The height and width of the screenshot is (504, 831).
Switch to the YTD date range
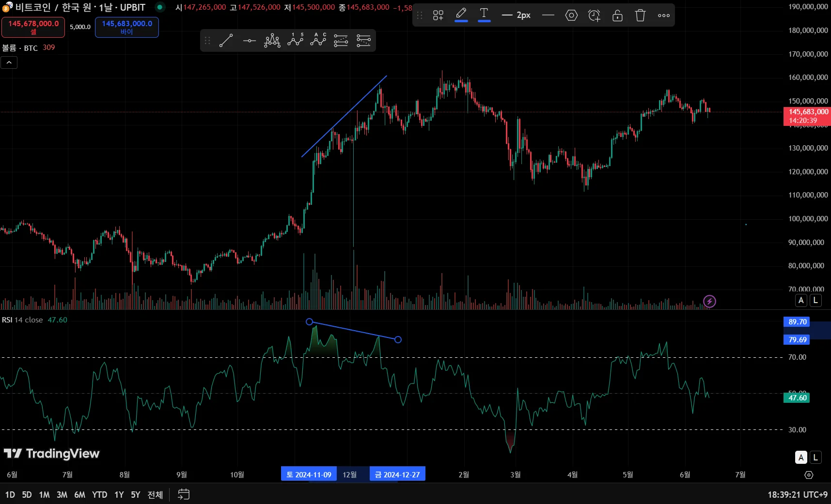click(99, 495)
